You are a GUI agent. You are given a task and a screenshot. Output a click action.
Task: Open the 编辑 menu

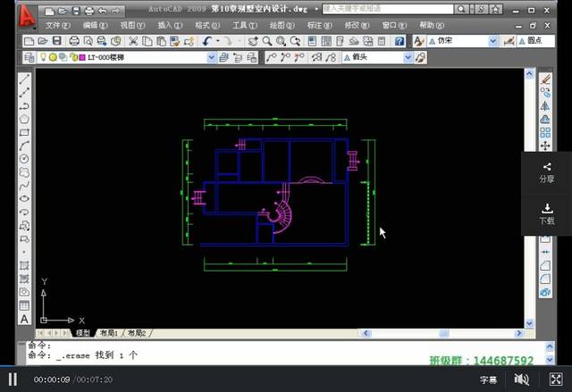pyautogui.click(x=96, y=25)
